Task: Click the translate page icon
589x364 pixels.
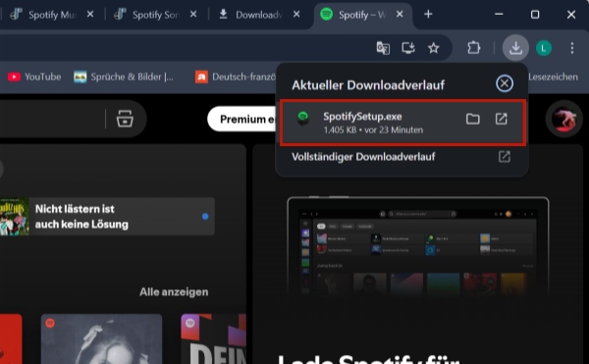Action: [x=383, y=48]
